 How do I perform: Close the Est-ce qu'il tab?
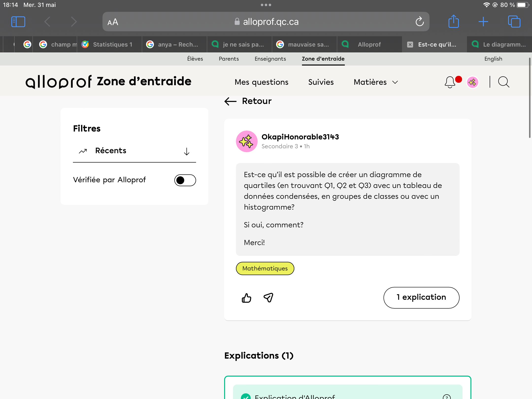pos(410,44)
